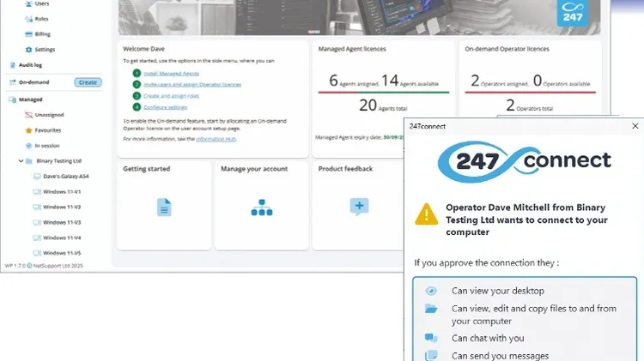The height and width of the screenshot is (361, 644).
Task: Click the eye icon beside view desktop
Action: 431,291
